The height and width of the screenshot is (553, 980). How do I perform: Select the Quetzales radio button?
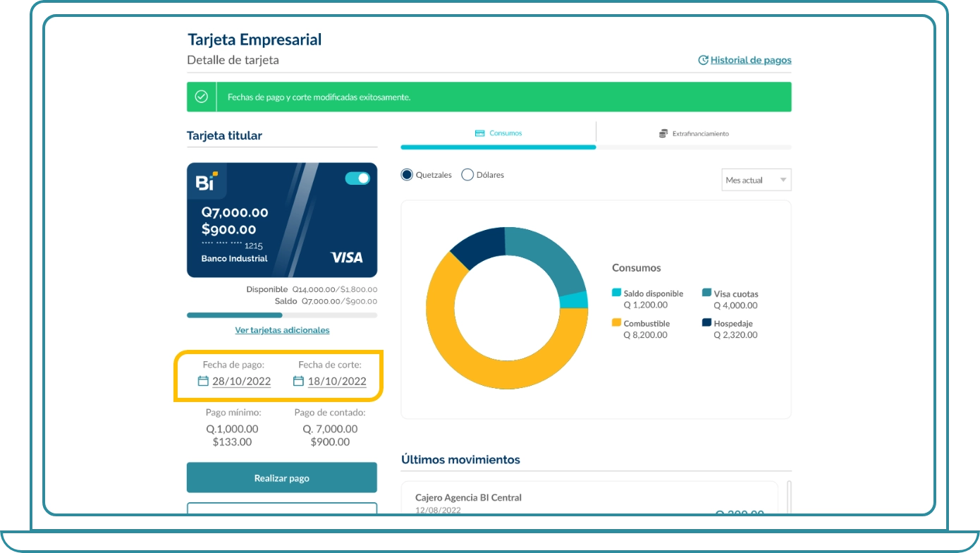[407, 175]
